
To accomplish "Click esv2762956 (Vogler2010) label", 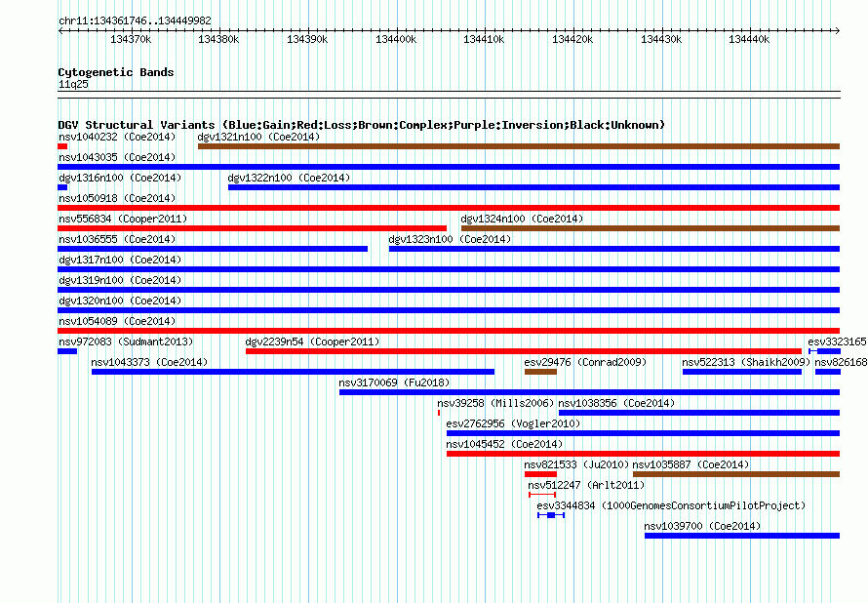I will pyautogui.click(x=513, y=423).
